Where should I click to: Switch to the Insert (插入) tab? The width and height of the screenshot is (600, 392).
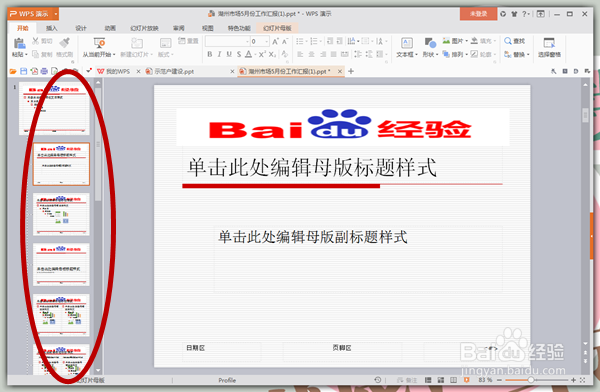pyautogui.click(x=52, y=28)
